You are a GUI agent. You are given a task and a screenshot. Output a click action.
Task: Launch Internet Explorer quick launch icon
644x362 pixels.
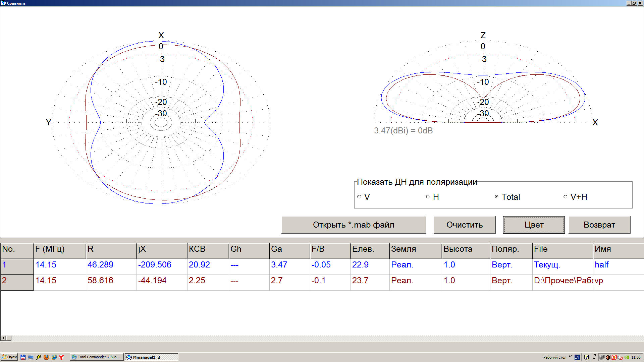tap(54, 357)
